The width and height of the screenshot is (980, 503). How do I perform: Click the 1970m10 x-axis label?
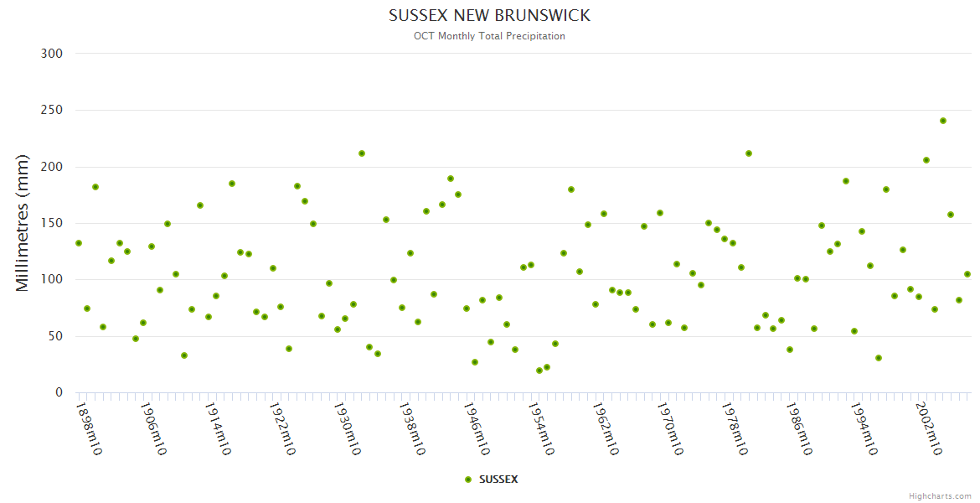(669, 429)
